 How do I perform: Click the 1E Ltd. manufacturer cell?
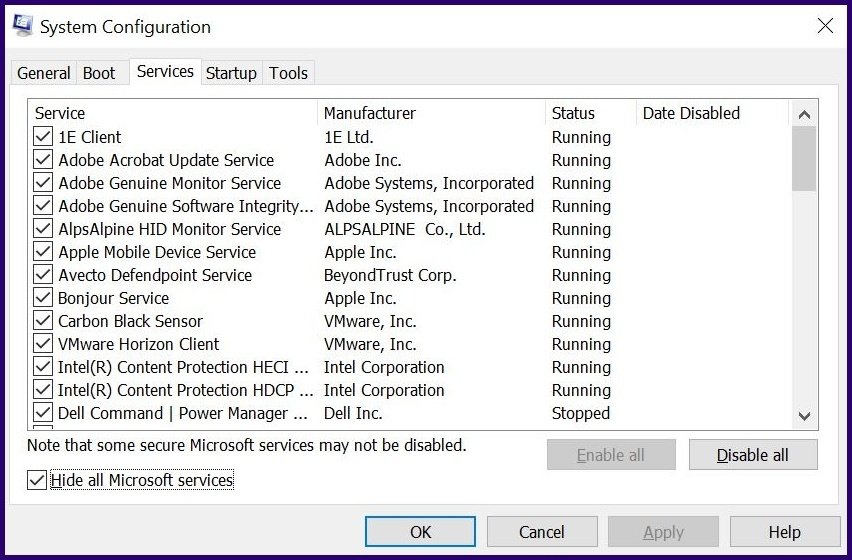[349, 137]
